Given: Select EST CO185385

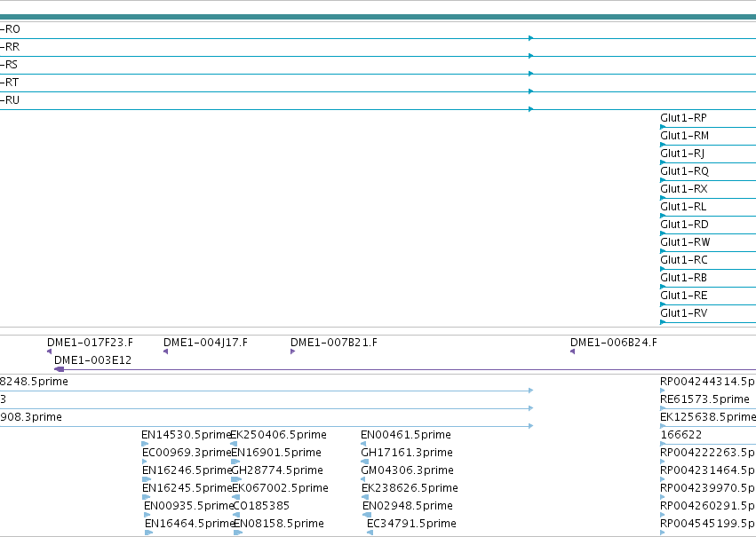Looking at the screenshot, I should 261,506.
